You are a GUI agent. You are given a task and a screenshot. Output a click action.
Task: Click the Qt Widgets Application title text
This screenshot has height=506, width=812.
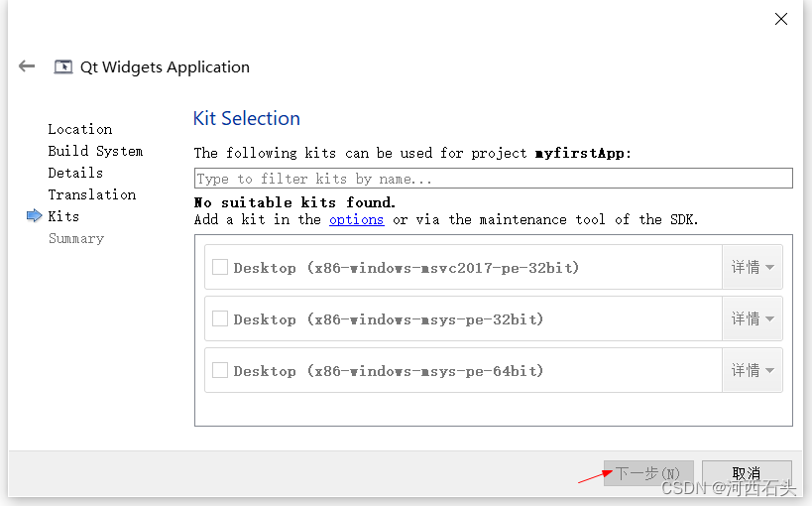(165, 67)
